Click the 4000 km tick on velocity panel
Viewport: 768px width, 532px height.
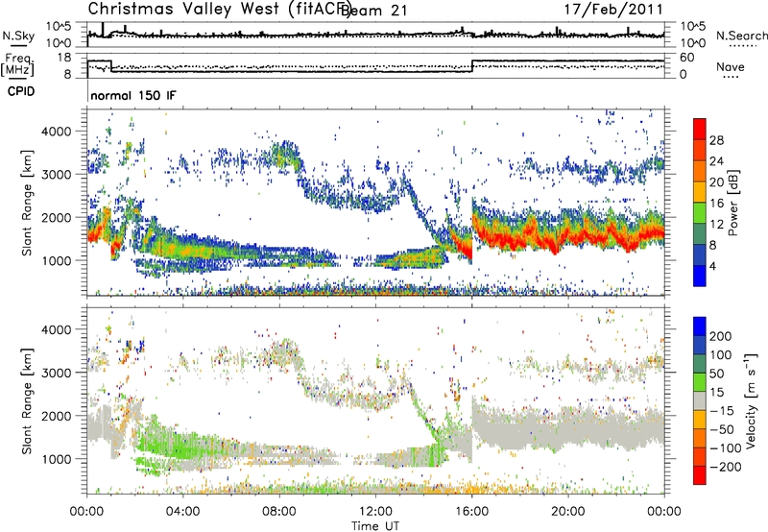58,329
